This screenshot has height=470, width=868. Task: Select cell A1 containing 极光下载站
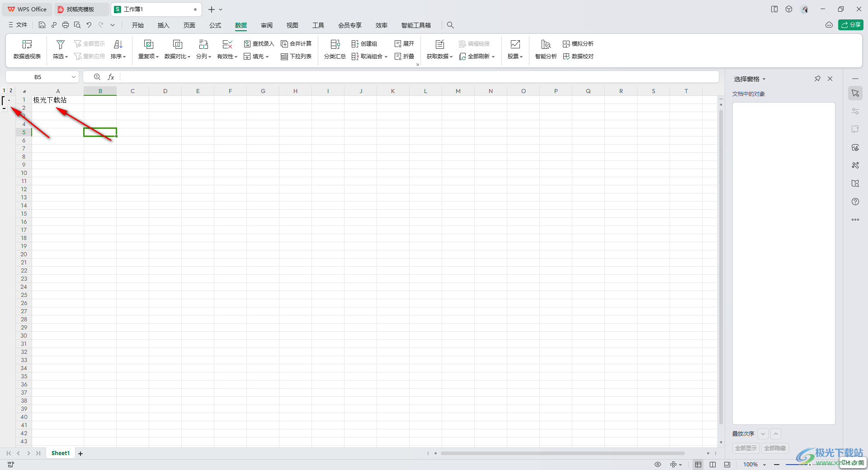[58, 100]
